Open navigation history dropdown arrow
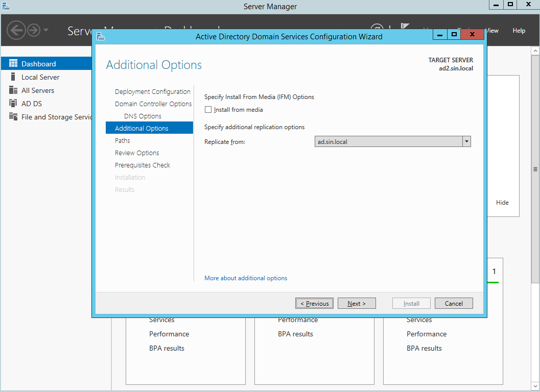 [x=46, y=30]
